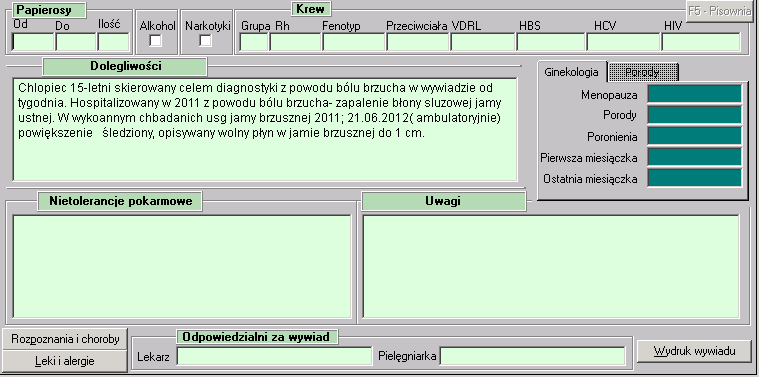Focus the Papierosy Ilość field
This screenshot has width=759, height=377.
pyautogui.click(x=114, y=42)
